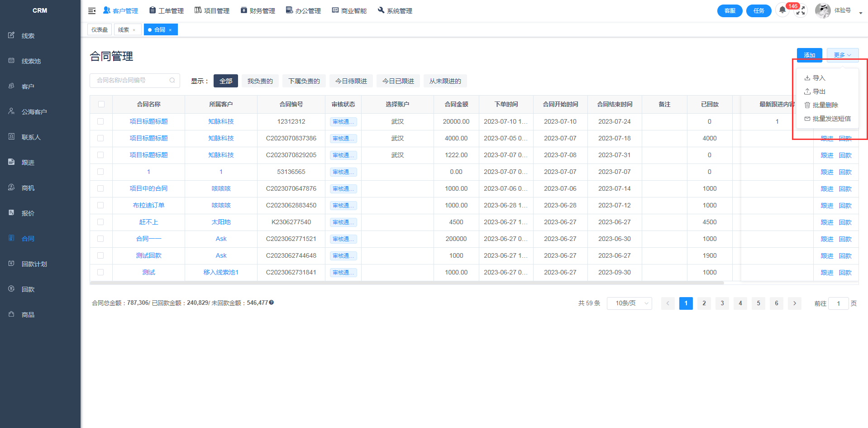Tick checkbox for 布拉迪订单 contract row

[x=100, y=205]
